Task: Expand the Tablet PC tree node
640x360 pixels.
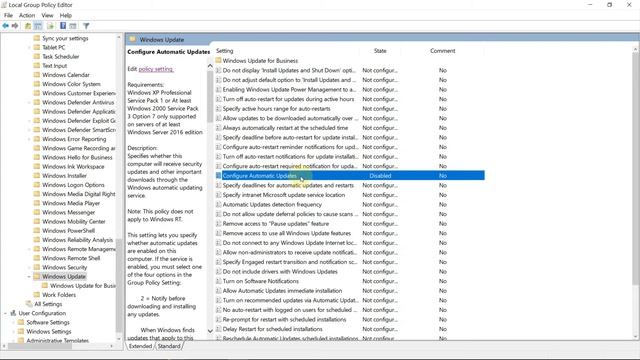Action: tap(29, 47)
